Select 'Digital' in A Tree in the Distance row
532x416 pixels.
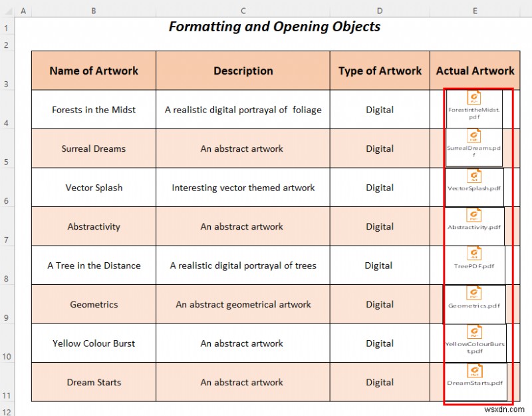coord(380,265)
